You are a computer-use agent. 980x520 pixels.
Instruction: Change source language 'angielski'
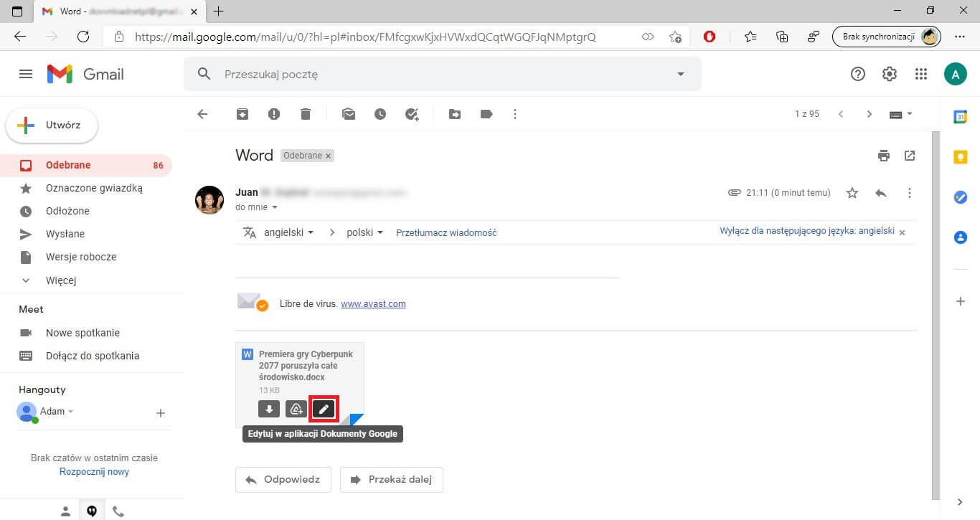[x=289, y=232]
